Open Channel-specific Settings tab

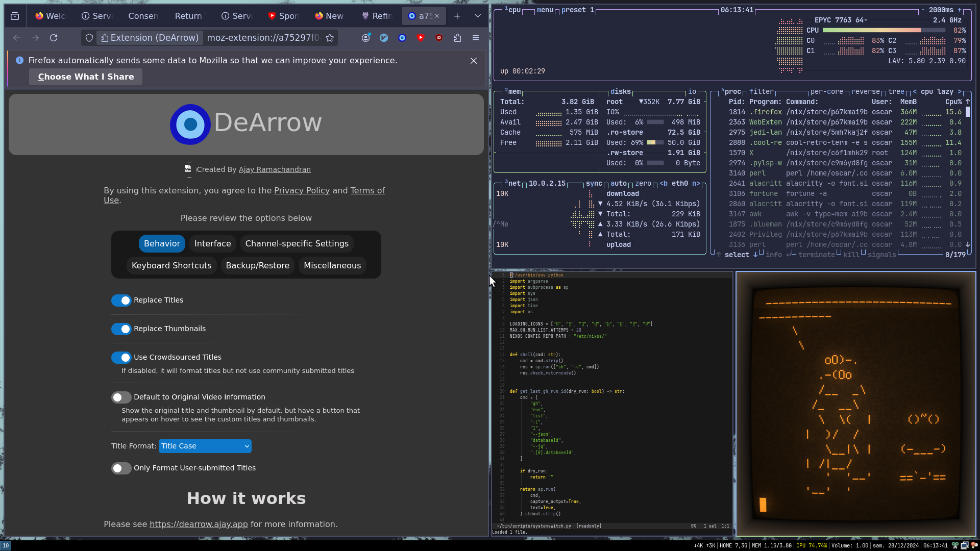point(297,244)
